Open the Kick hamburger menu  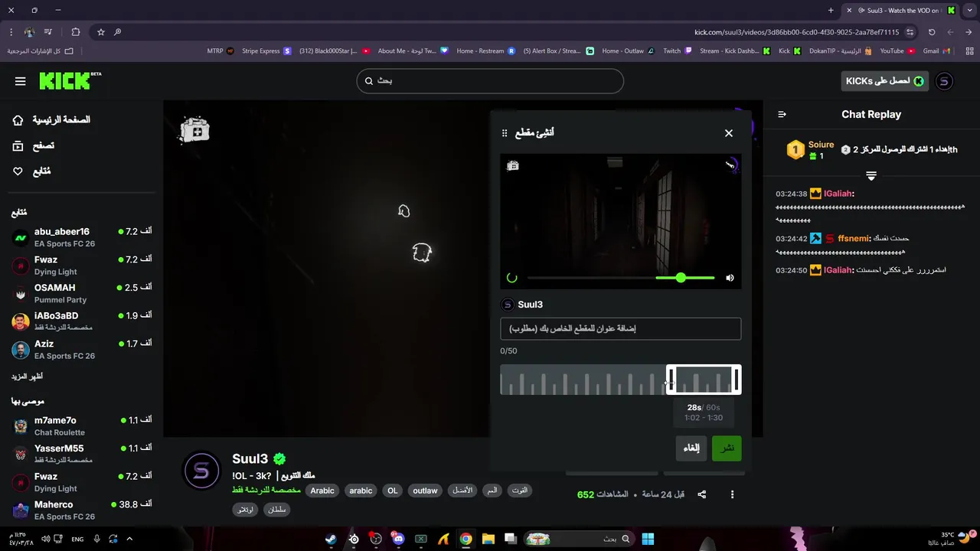click(20, 81)
